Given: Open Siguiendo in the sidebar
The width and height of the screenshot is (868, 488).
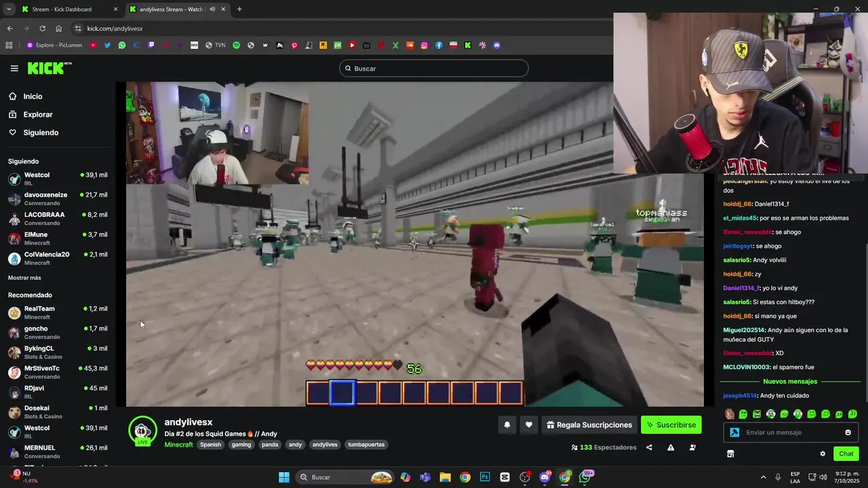Looking at the screenshot, I should [x=41, y=133].
